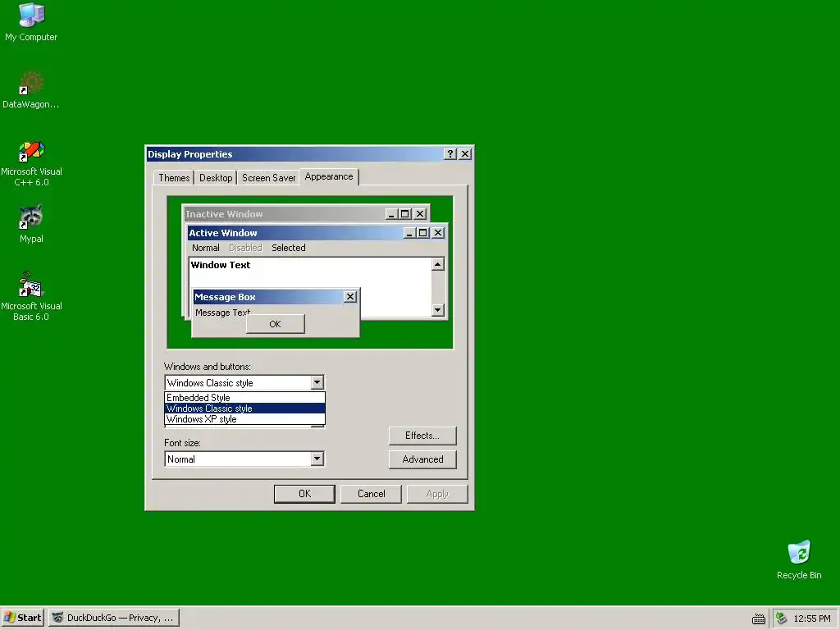
Task: Close the Display Properties dialog
Action: (466, 153)
